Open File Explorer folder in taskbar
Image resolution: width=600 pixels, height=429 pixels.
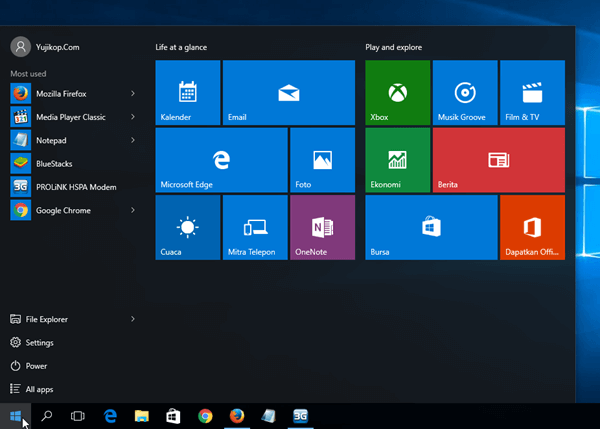click(x=142, y=416)
